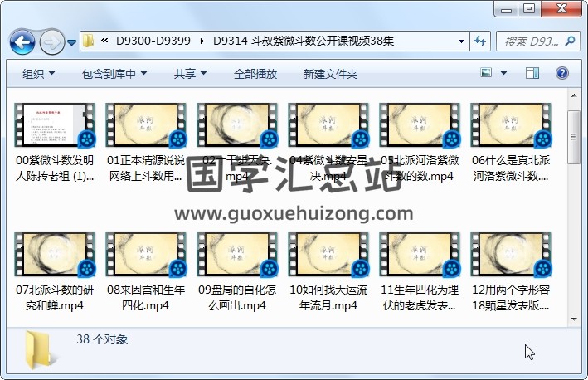Click 全部播放 toolbar button

pyautogui.click(x=255, y=74)
